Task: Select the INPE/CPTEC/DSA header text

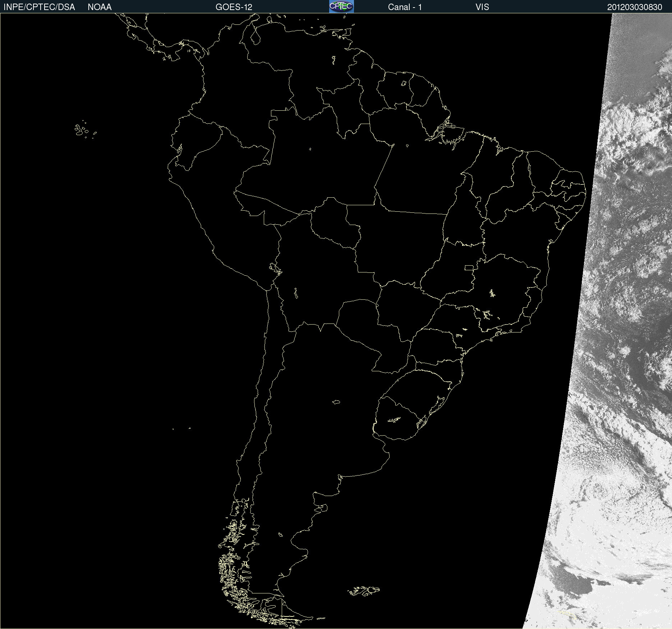Action: coord(39,7)
